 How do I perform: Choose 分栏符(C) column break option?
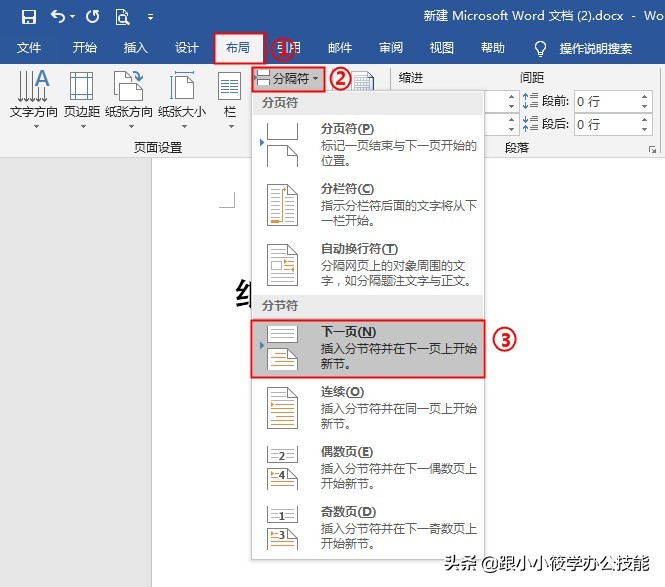click(368, 204)
